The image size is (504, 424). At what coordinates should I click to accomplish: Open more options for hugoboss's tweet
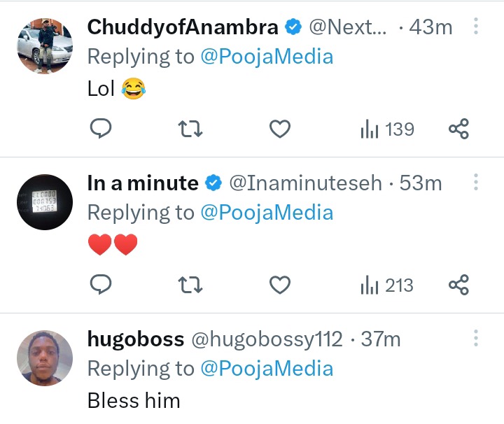click(476, 339)
